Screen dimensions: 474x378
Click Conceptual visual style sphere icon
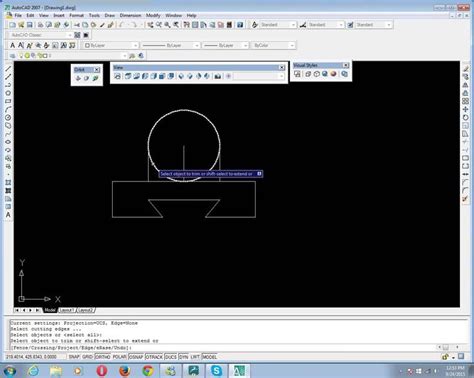click(x=333, y=74)
